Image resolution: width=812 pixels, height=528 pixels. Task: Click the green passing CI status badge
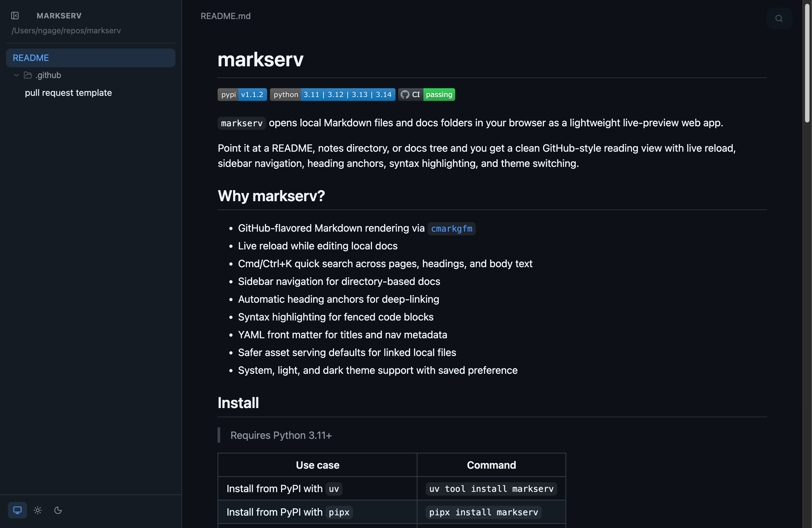coord(439,95)
